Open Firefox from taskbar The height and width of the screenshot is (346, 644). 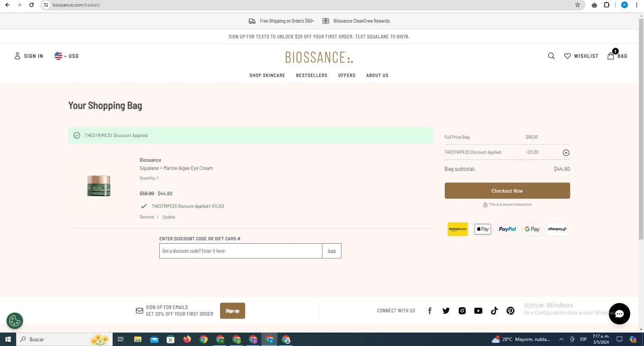[x=187, y=339]
